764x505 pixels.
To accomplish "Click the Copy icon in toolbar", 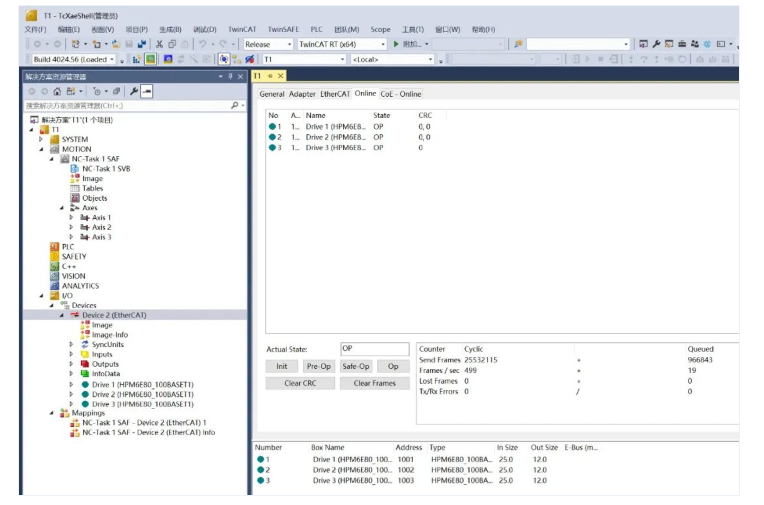I will 172,44.
